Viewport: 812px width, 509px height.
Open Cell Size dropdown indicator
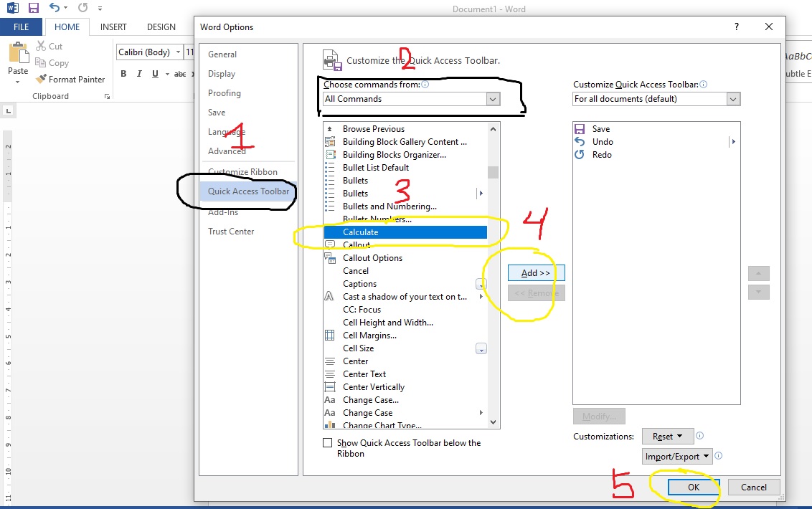481,349
